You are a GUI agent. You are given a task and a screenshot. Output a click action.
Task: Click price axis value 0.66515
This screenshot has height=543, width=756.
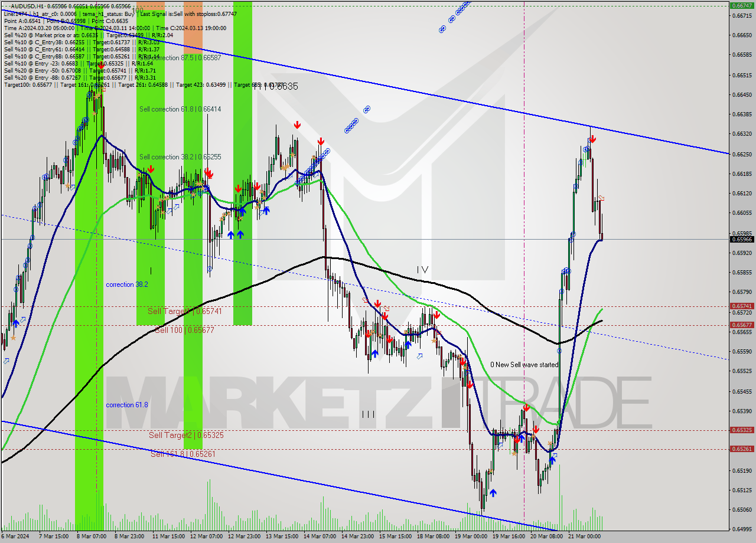(742, 75)
